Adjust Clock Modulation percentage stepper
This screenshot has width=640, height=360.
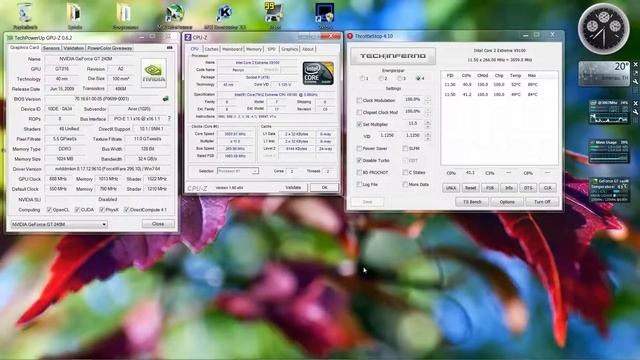pos(428,100)
